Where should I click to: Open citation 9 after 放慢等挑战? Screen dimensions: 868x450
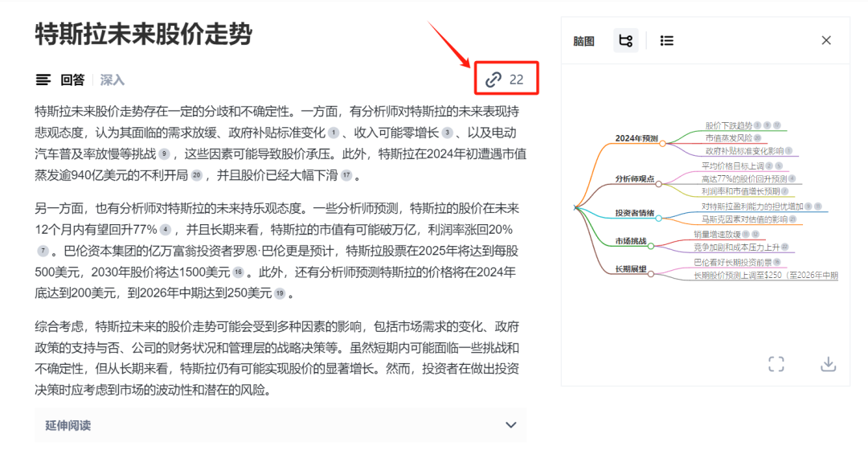(x=164, y=153)
